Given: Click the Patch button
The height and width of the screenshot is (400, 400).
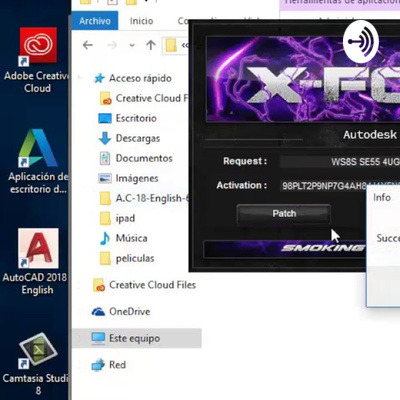Looking at the screenshot, I should pyautogui.click(x=284, y=214).
